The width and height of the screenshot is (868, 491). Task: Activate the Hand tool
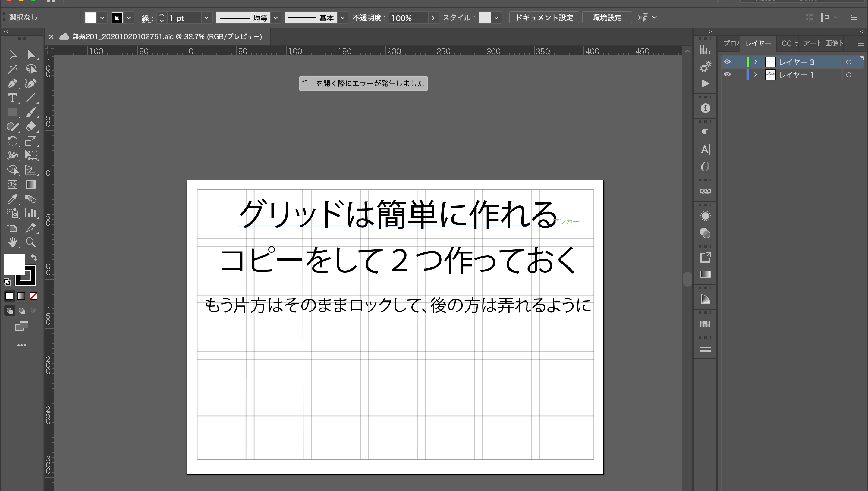click(x=12, y=242)
